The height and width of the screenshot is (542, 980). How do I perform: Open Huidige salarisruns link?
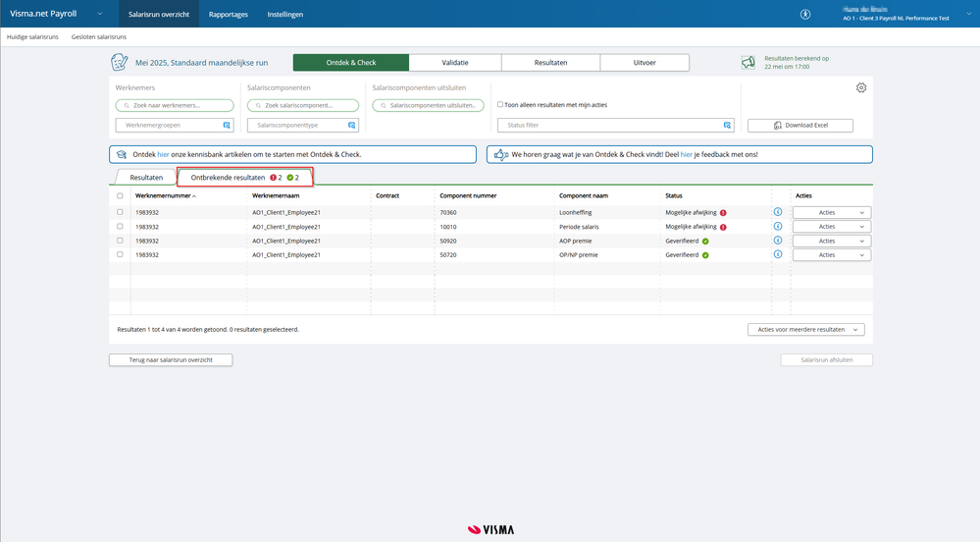[x=32, y=37]
